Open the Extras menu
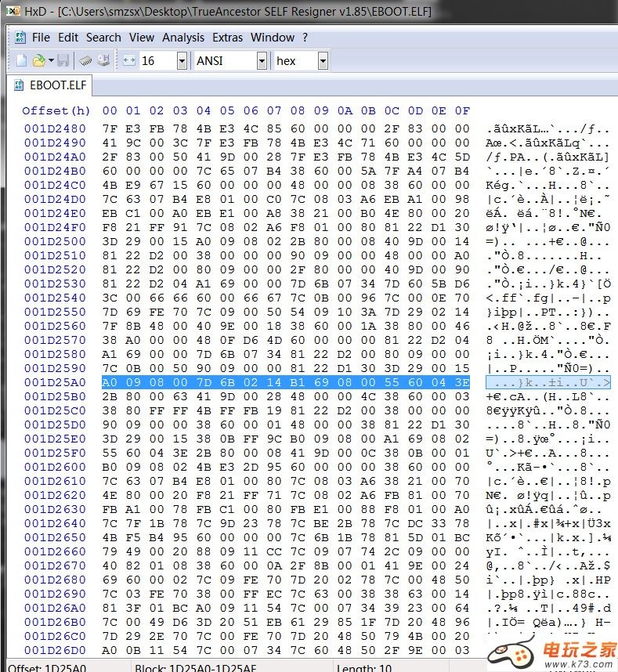Image resolution: width=618 pixels, height=672 pixels. tap(227, 38)
